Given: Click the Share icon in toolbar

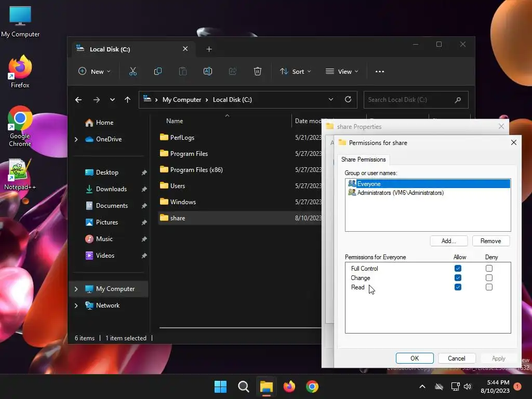Looking at the screenshot, I should pyautogui.click(x=232, y=71).
